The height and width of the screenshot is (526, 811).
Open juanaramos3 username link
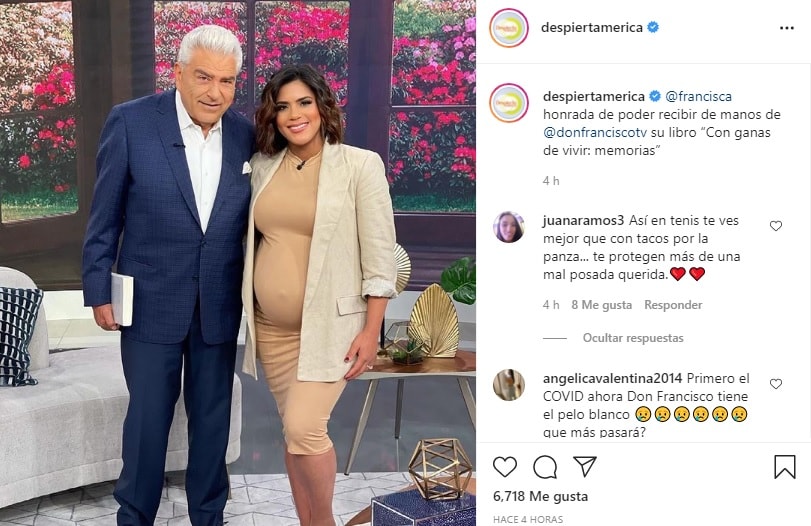[584, 221]
